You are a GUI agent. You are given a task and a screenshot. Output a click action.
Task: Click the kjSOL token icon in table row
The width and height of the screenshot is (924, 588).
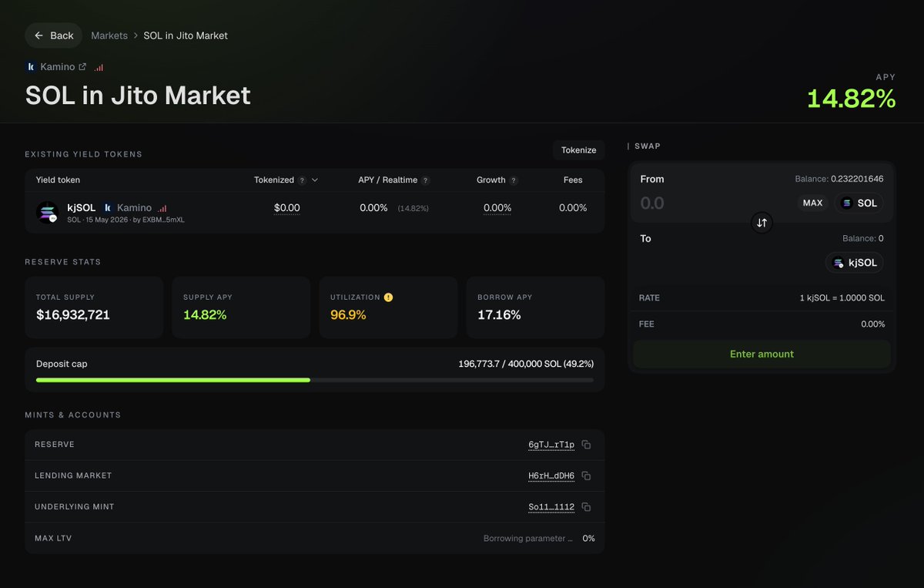coord(48,212)
